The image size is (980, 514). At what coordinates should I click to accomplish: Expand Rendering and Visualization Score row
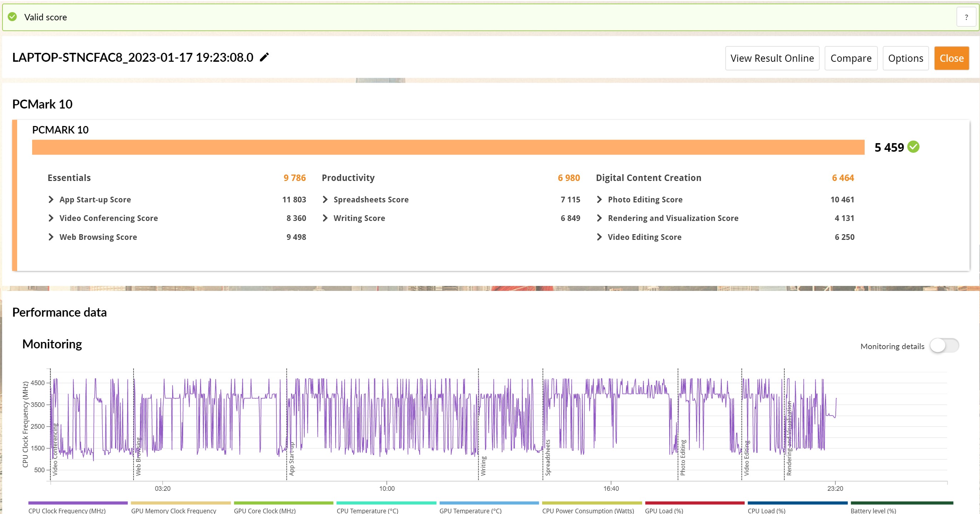click(x=599, y=218)
